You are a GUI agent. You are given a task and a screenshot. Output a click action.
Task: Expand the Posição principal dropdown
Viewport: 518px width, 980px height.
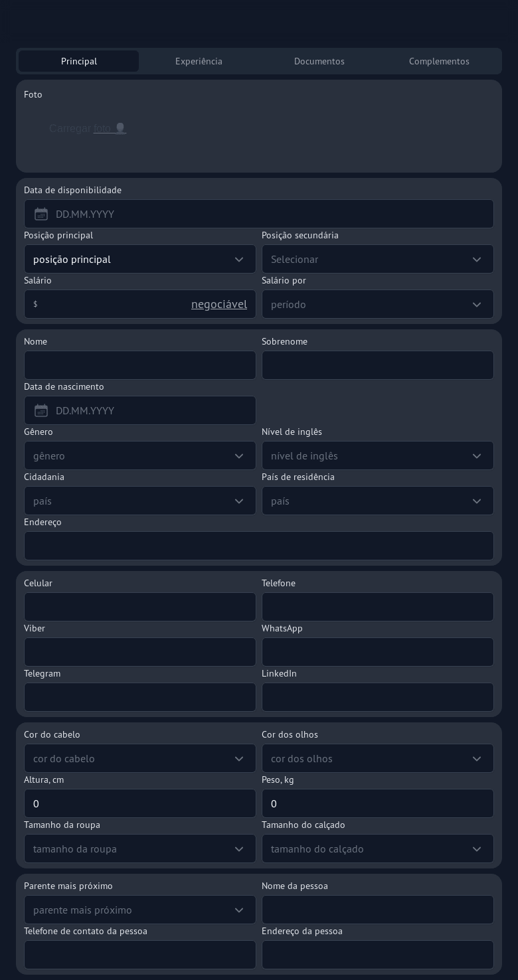(x=139, y=259)
